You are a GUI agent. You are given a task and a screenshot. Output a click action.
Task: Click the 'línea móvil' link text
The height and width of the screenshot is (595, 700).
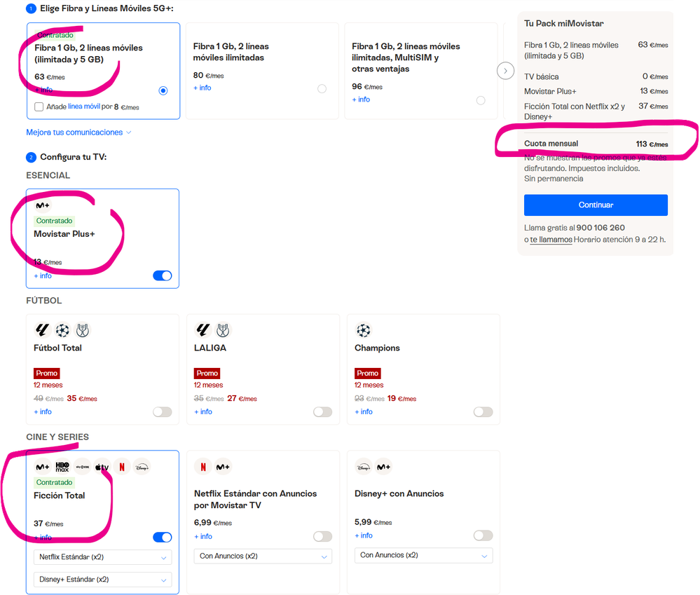coord(84,107)
